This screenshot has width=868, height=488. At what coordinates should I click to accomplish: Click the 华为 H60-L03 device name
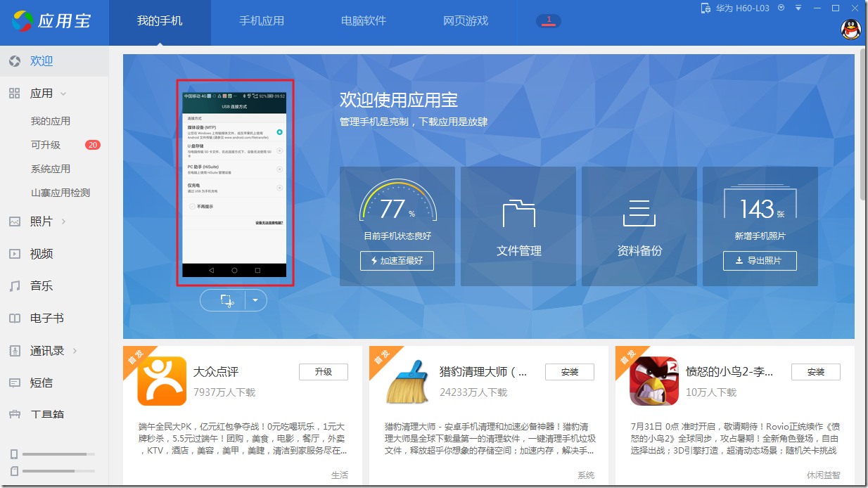(x=743, y=8)
